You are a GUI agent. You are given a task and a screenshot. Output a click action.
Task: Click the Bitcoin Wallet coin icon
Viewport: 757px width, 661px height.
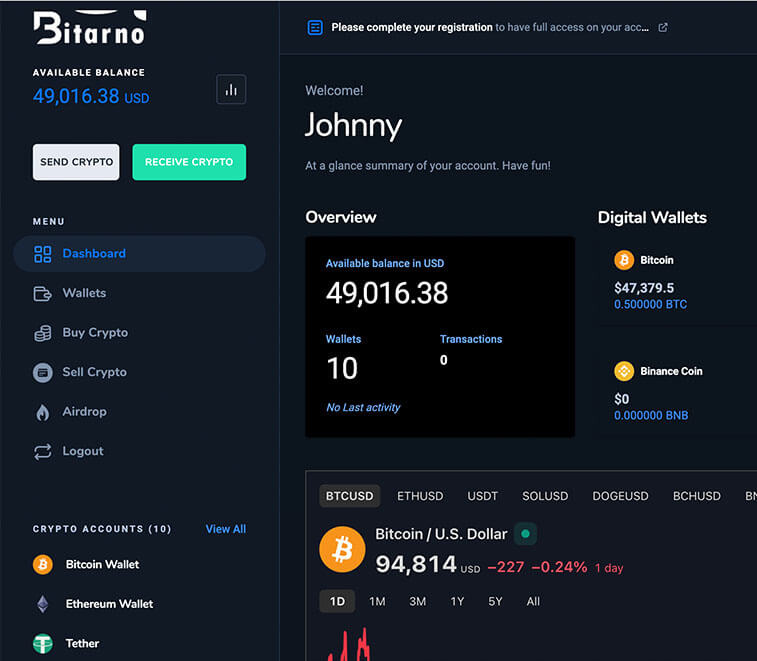[x=43, y=564]
